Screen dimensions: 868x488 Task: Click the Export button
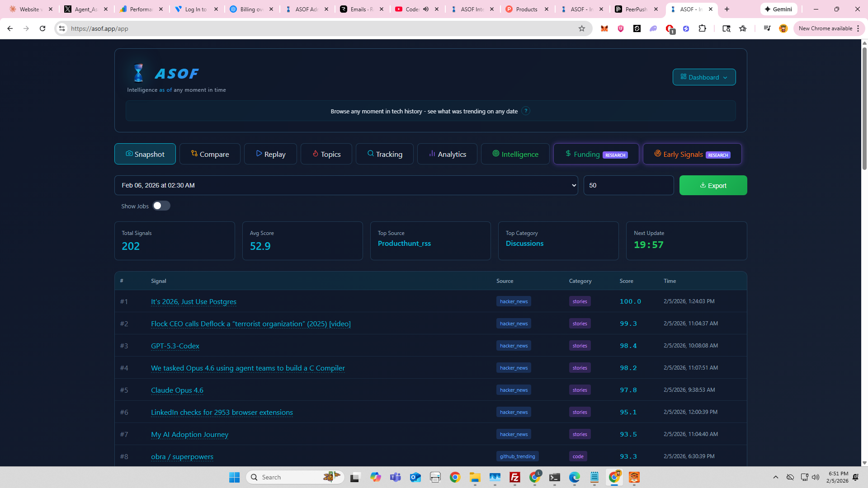[x=713, y=185]
